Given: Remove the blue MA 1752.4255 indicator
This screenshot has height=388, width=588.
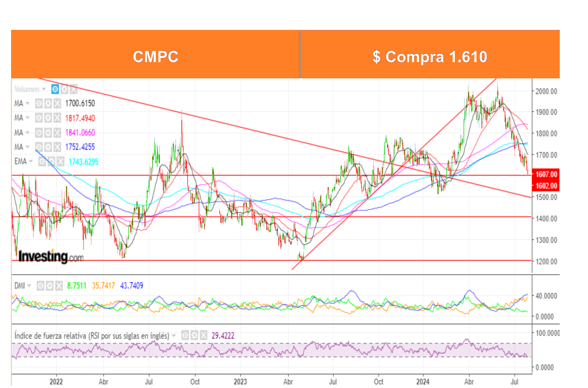Looking at the screenshot, I should [x=57, y=147].
